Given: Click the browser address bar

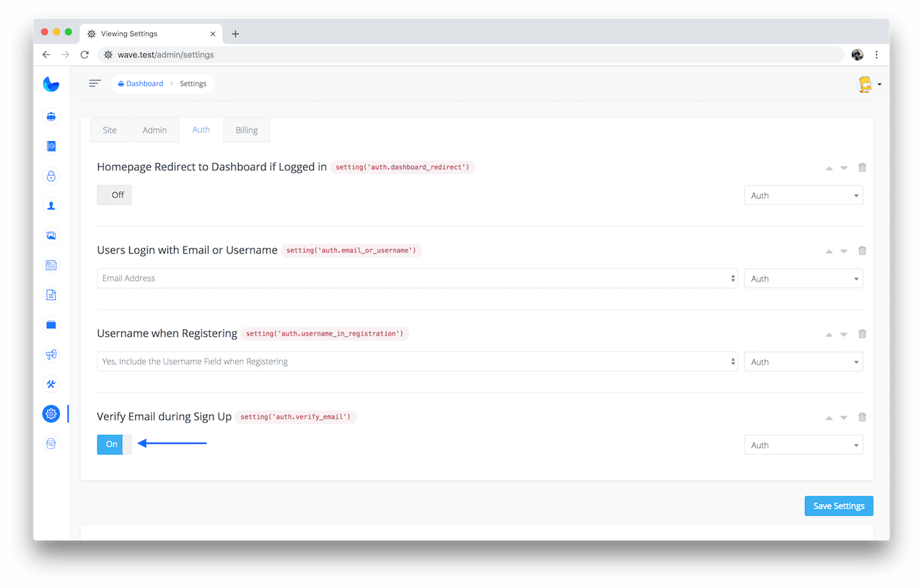Looking at the screenshot, I should tap(461, 55).
